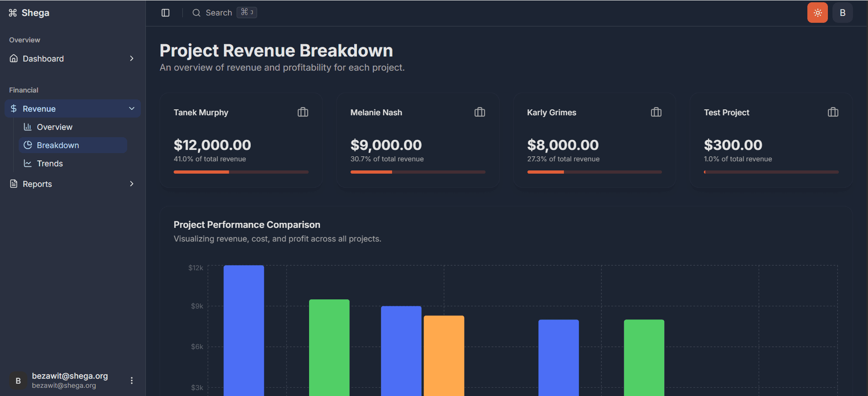The height and width of the screenshot is (396, 868).
Task: Click the Reports document icon
Action: (14, 184)
